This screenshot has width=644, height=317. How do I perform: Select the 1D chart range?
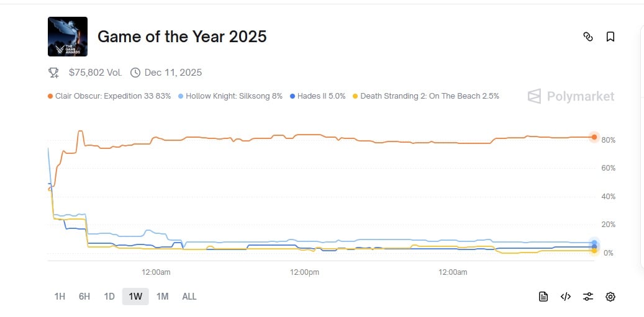(109, 297)
